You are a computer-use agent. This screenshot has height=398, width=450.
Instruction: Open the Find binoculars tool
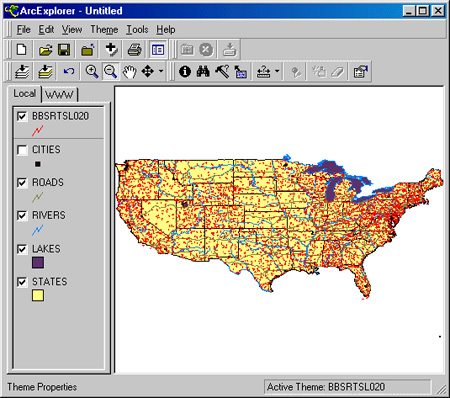203,71
